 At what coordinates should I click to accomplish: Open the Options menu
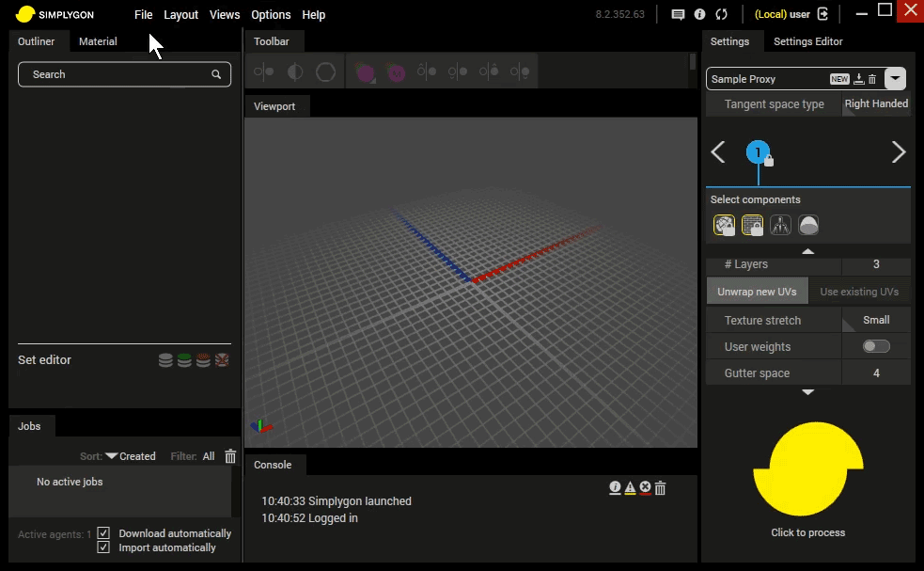(x=271, y=15)
